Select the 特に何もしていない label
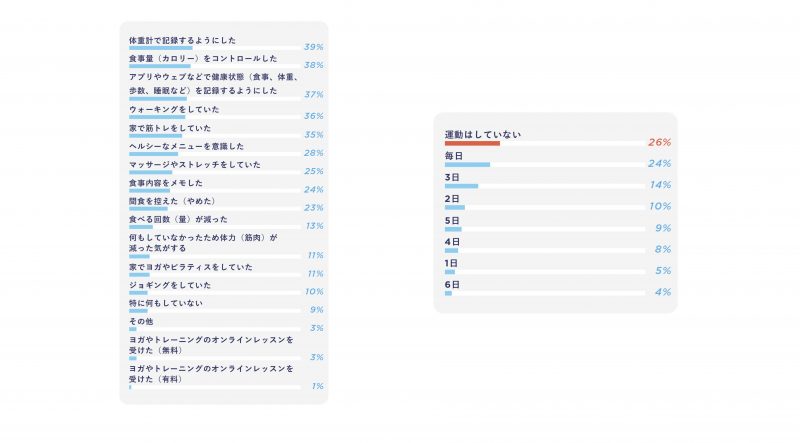The width and height of the screenshot is (800, 443). [166, 303]
